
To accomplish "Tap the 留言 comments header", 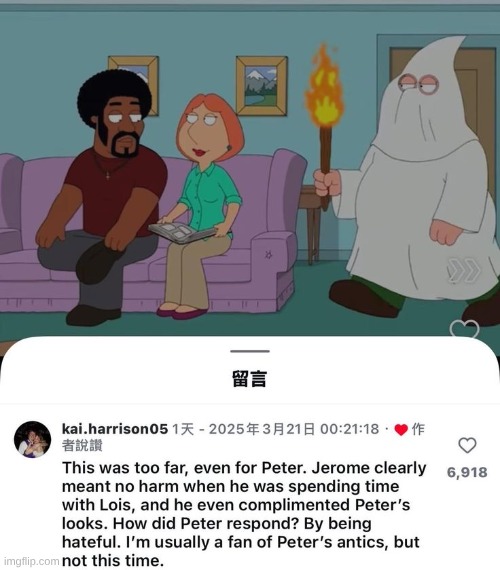I will pyautogui.click(x=250, y=379).
